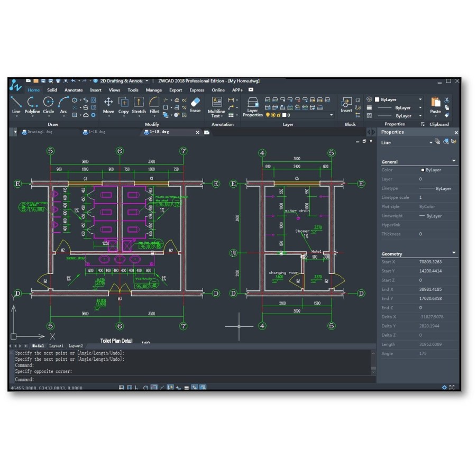
Task: Click the ByLayer color swatch in ribbon
Action: coord(377,99)
